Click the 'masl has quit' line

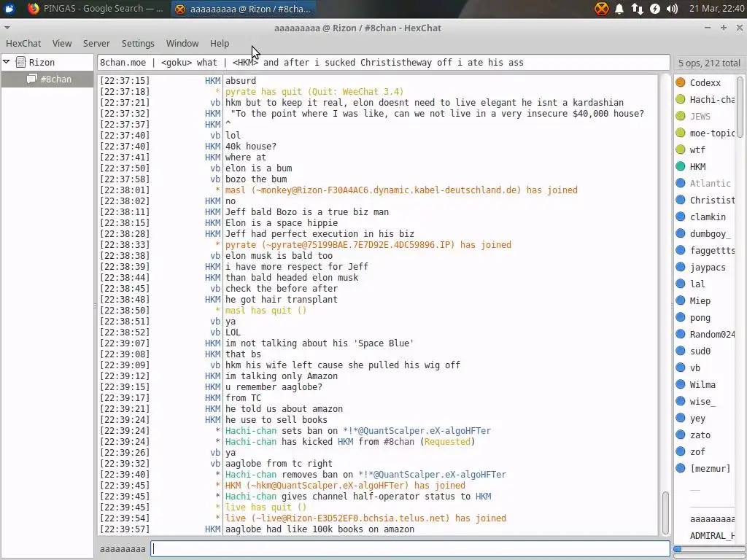coord(266,311)
